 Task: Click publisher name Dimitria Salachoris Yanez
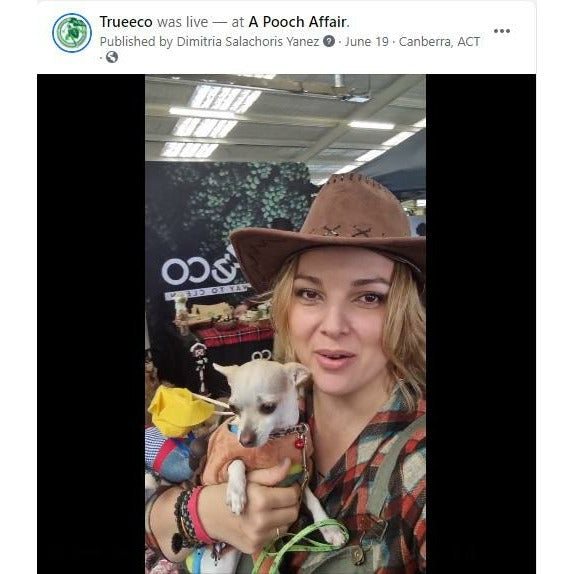pyautogui.click(x=248, y=41)
